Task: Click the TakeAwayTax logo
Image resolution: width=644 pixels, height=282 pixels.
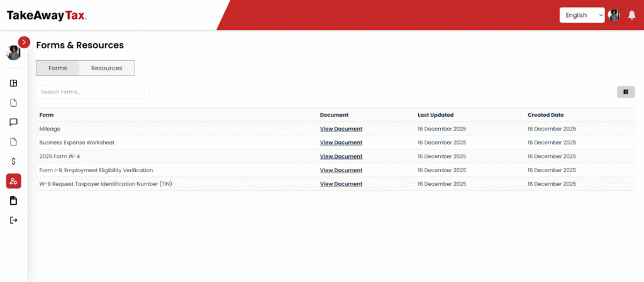Action: (47, 15)
